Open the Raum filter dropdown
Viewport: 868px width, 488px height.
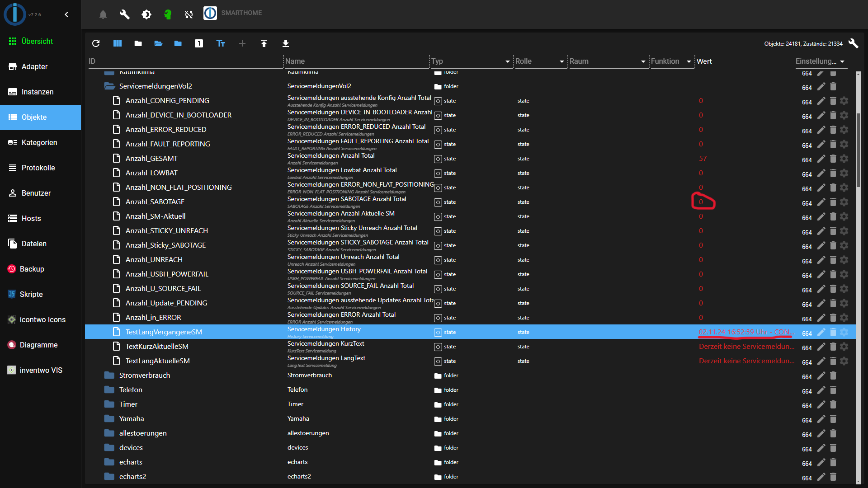643,61
